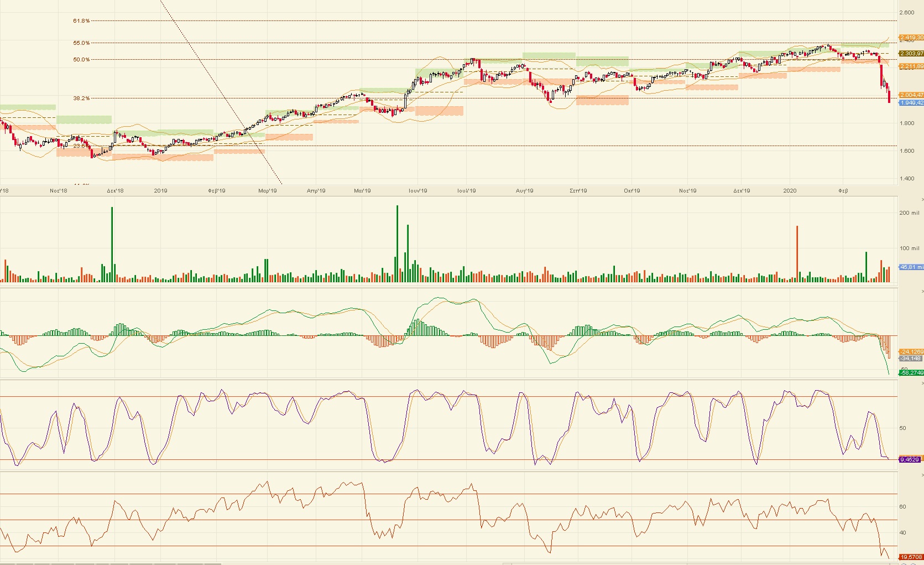Viewport: 924px width, 565px height.
Task: Close the stochastic oscillator panel
Action: pos(921,383)
